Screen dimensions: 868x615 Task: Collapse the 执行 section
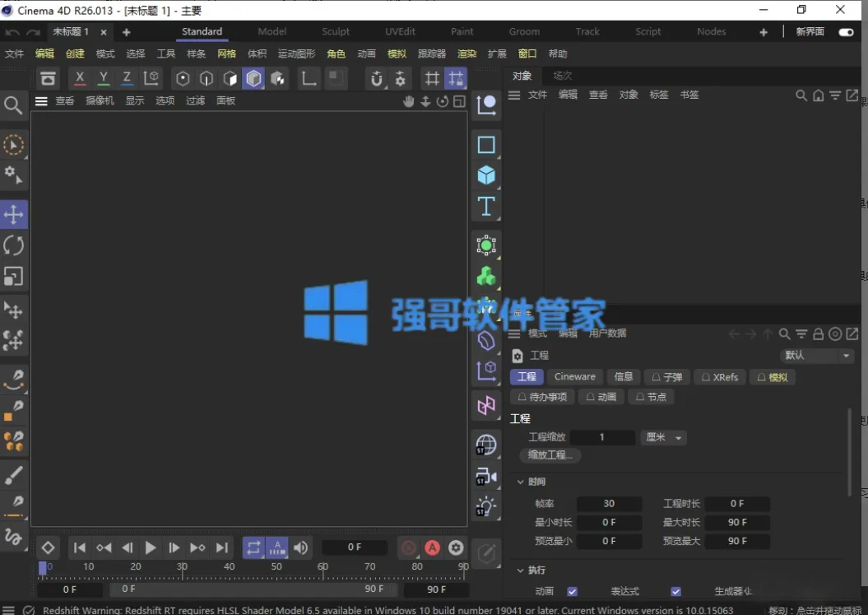[x=520, y=570]
